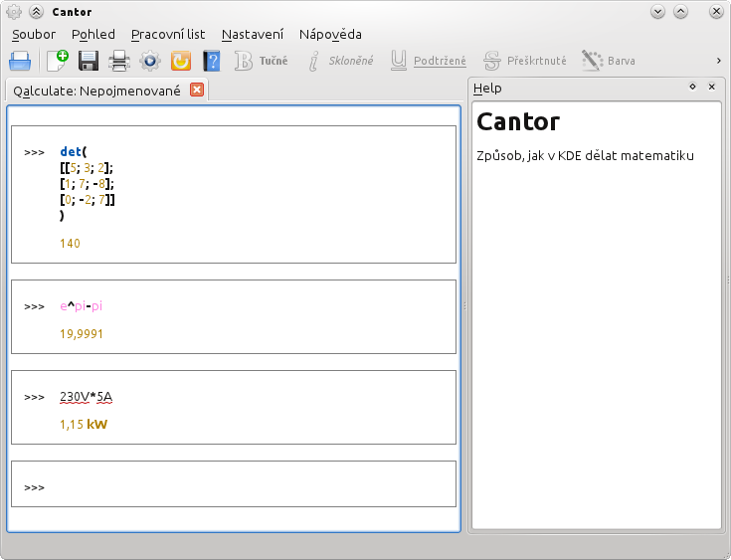
Task: Click the result 140
Action: coord(70,244)
